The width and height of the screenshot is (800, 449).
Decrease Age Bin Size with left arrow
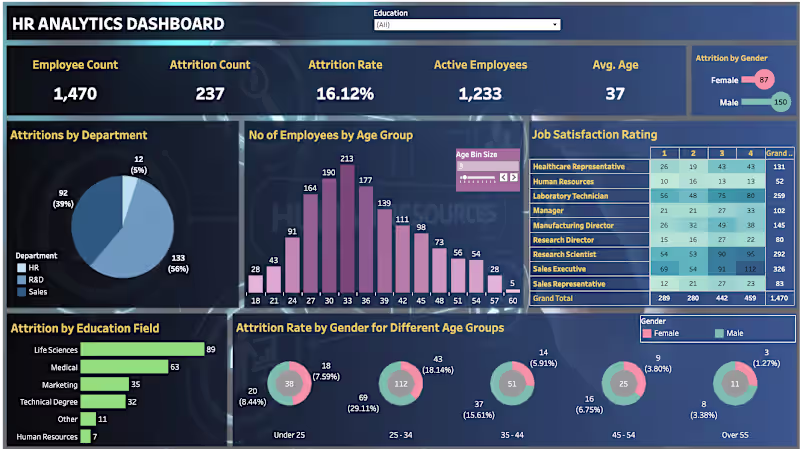click(504, 177)
